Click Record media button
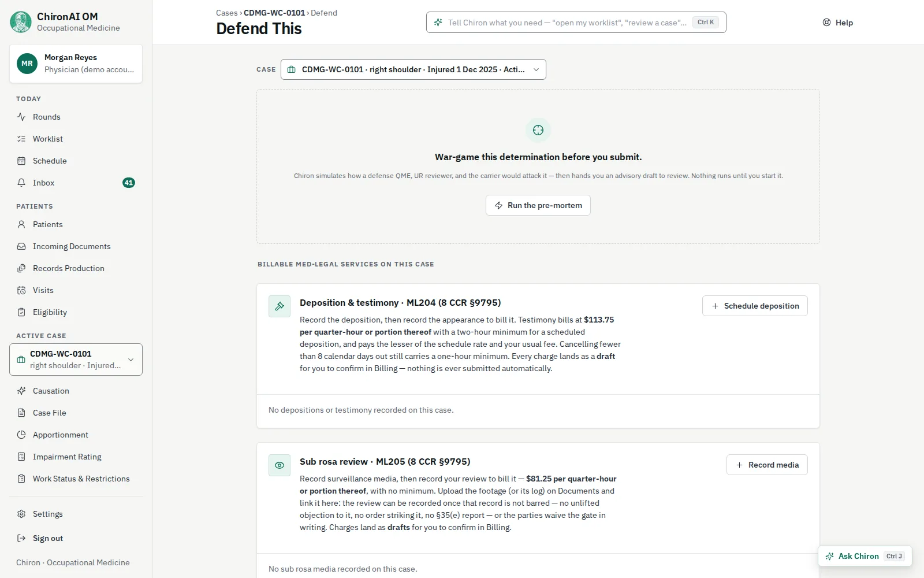Viewport: 924px width, 578px height. (x=767, y=465)
